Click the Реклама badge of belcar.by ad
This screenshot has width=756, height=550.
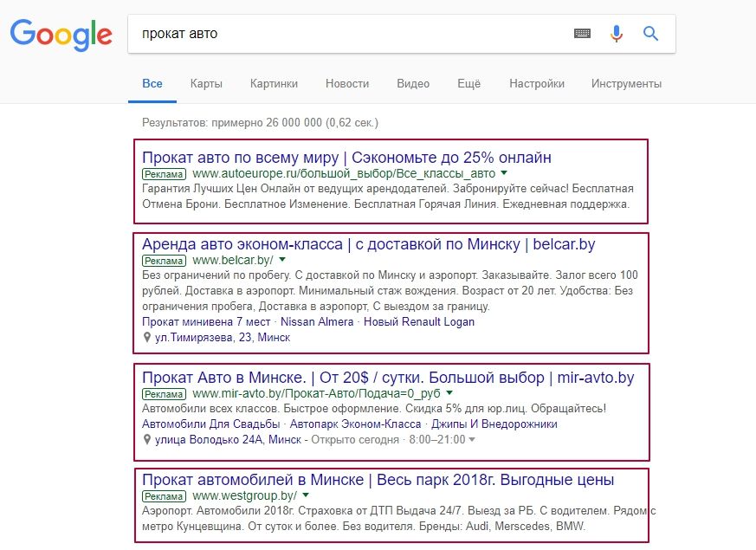[164, 261]
